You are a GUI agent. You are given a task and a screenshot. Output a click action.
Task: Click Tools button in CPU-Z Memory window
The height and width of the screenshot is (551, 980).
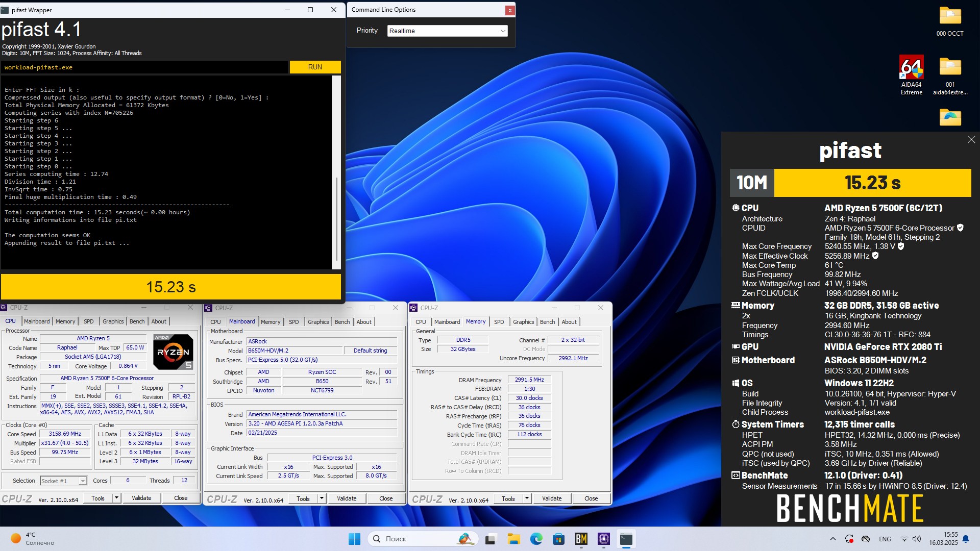508,498
